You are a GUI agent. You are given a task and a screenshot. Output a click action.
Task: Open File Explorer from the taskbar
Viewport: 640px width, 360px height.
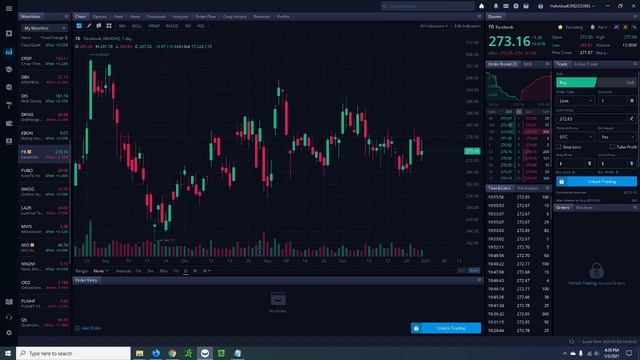coord(140,353)
